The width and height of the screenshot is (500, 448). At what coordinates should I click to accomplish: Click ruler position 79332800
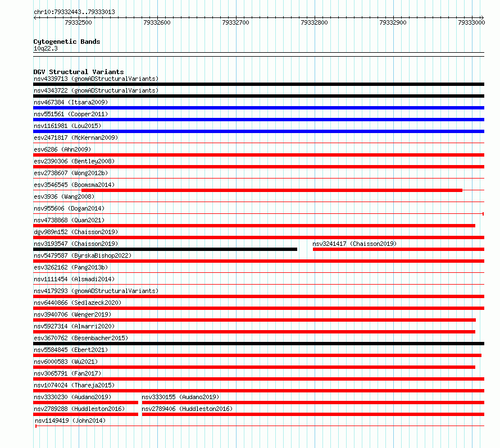(x=314, y=22)
